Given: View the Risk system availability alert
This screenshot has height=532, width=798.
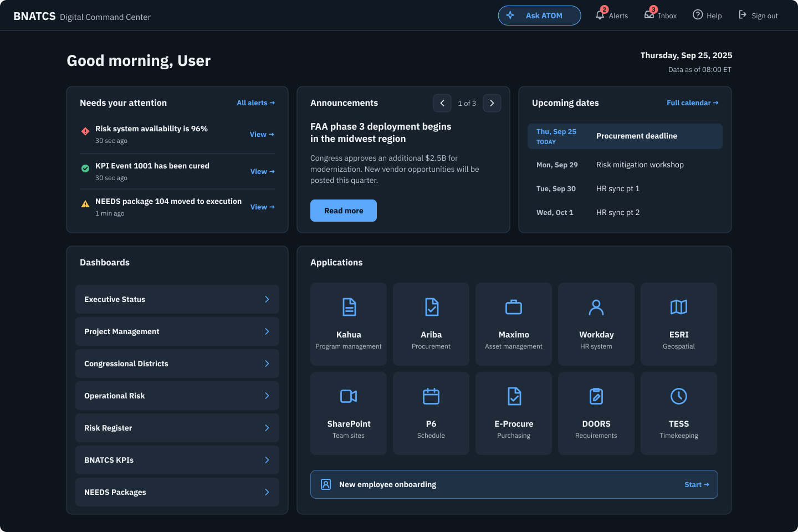Looking at the screenshot, I should tap(262, 134).
